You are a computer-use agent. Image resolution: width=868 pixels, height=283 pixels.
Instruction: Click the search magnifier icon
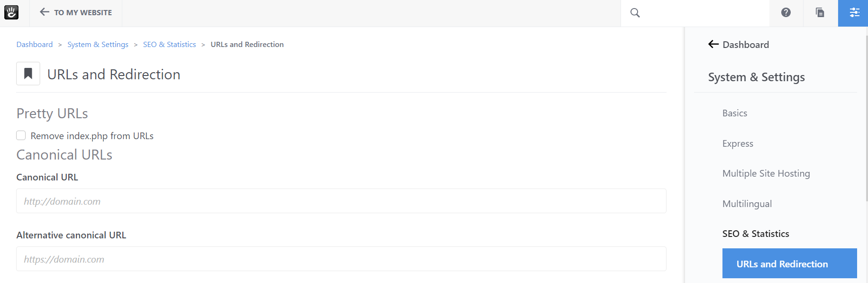(x=635, y=13)
